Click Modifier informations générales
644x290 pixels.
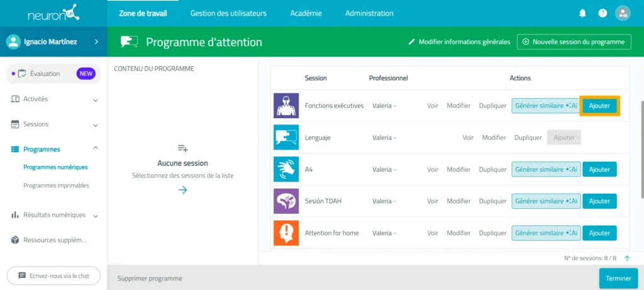coord(459,42)
